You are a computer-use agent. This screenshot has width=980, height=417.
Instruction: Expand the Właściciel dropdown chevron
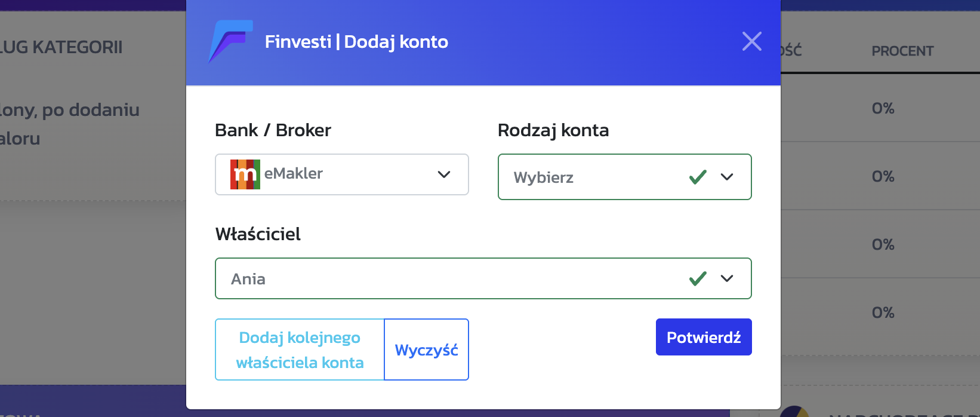click(x=726, y=278)
